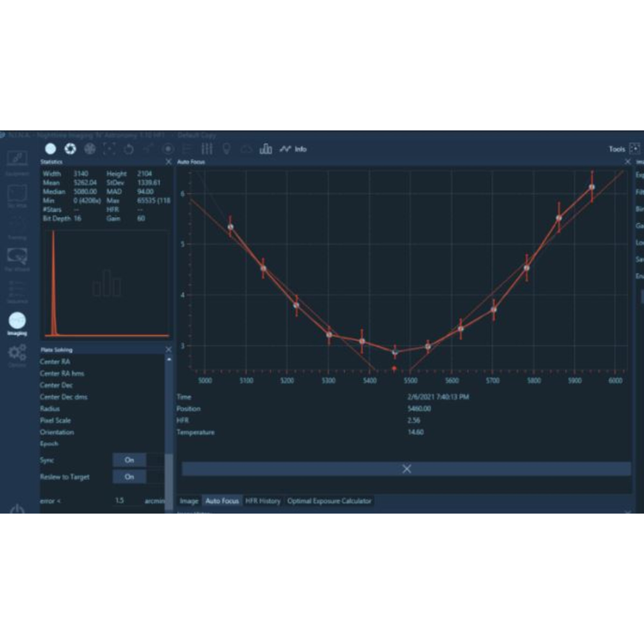Toggle the Reslew to Target switch

pos(129,477)
